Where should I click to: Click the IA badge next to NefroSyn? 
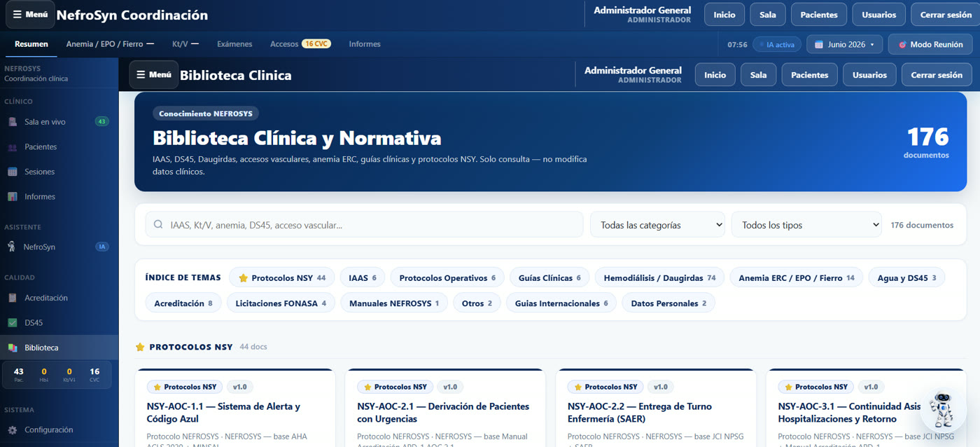(x=102, y=247)
